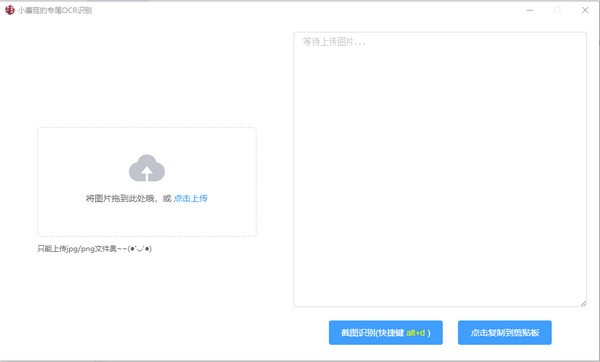This screenshot has width=600, height=362.
Task: Click the maximize window button
Action: [x=557, y=10]
